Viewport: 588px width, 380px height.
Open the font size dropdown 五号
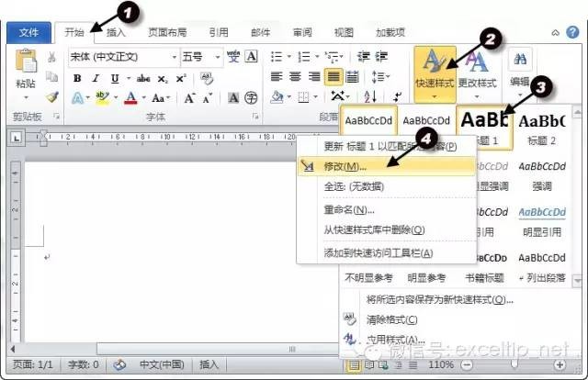(x=202, y=57)
